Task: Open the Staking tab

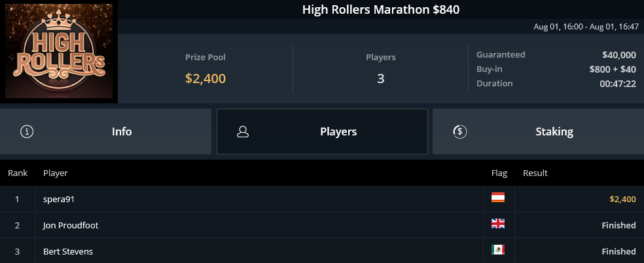Action: [x=538, y=131]
